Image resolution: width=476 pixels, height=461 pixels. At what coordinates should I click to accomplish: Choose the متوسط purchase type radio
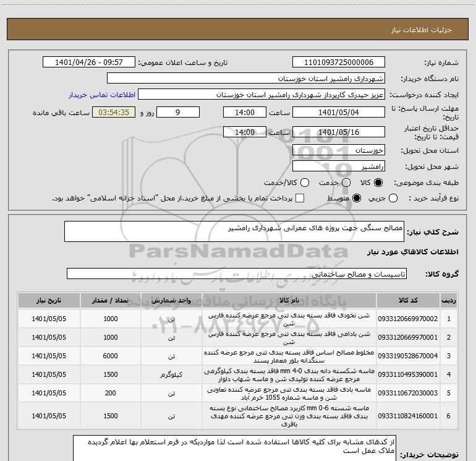point(357,198)
